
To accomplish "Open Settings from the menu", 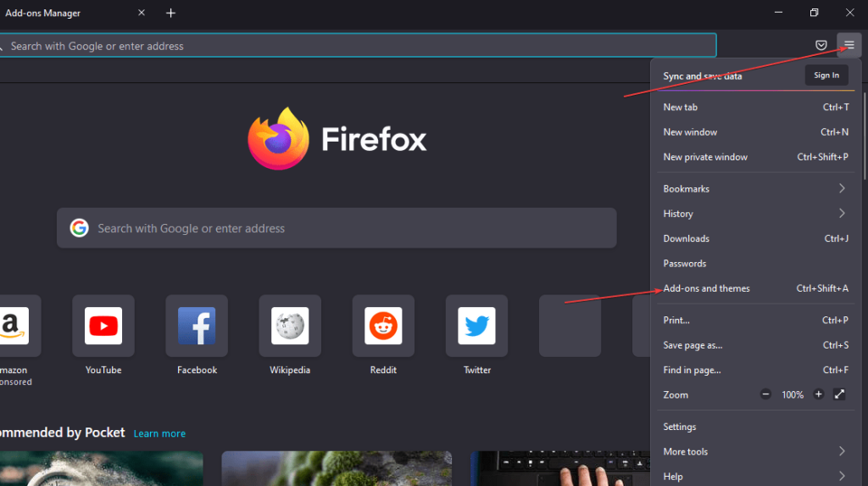I will [x=755, y=426].
